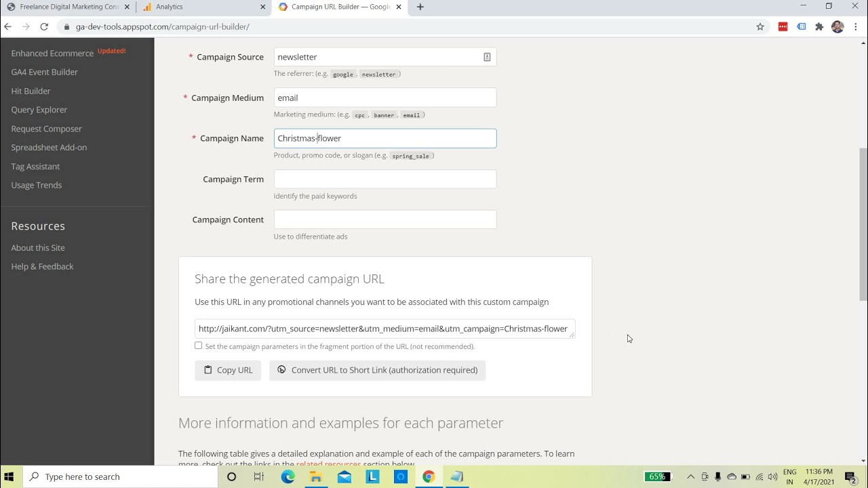Open Task View on taskbar
Image resolution: width=868 pixels, height=488 pixels.
tap(259, 476)
